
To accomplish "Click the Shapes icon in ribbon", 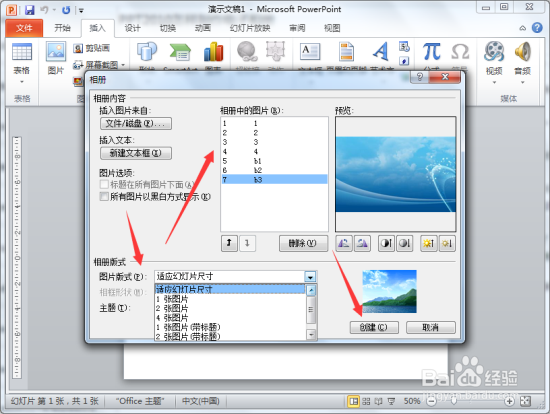I will [x=147, y=52].
